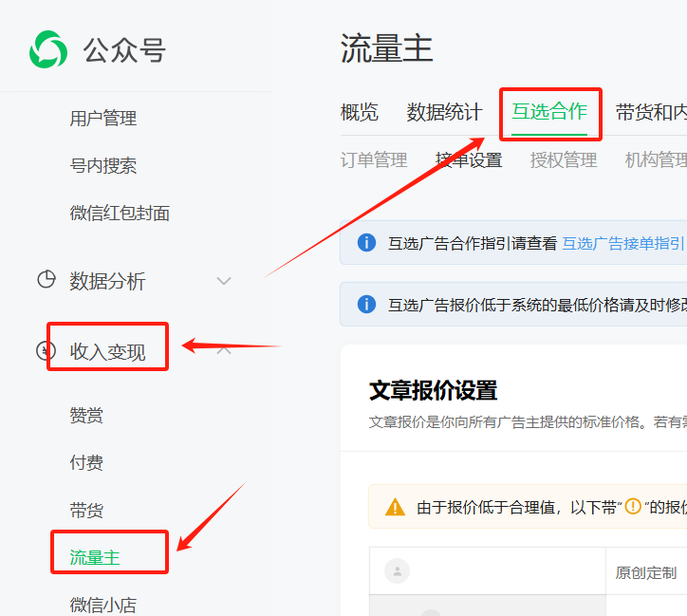Click the 数据分析 menu label
687x616 pixels.
(107, 281)
